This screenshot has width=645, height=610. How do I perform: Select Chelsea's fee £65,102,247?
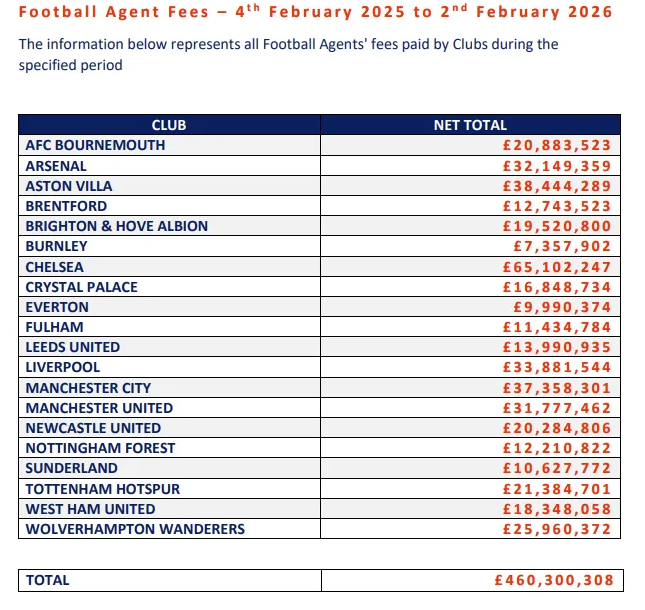coord(557,267)
